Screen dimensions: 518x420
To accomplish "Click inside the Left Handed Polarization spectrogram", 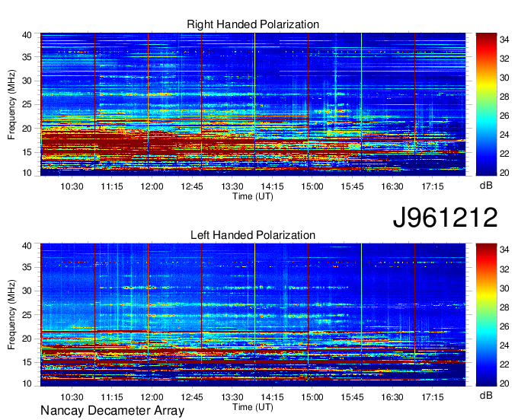I will click(x=253, y=315).
